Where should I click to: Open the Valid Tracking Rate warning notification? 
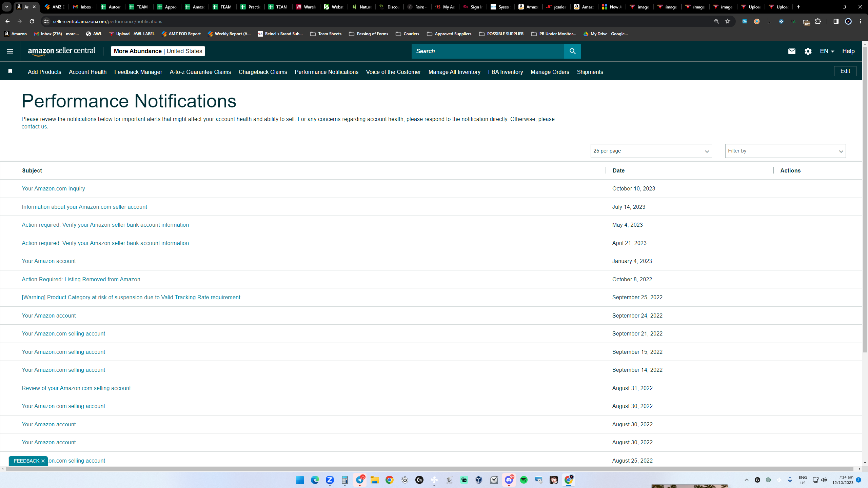(x=131, y=298)
